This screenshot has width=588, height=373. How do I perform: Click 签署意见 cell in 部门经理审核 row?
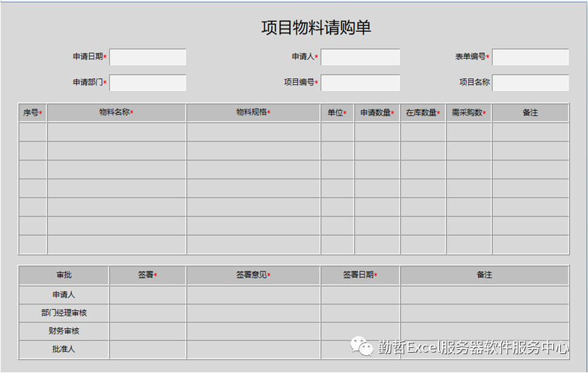[253, 313]
